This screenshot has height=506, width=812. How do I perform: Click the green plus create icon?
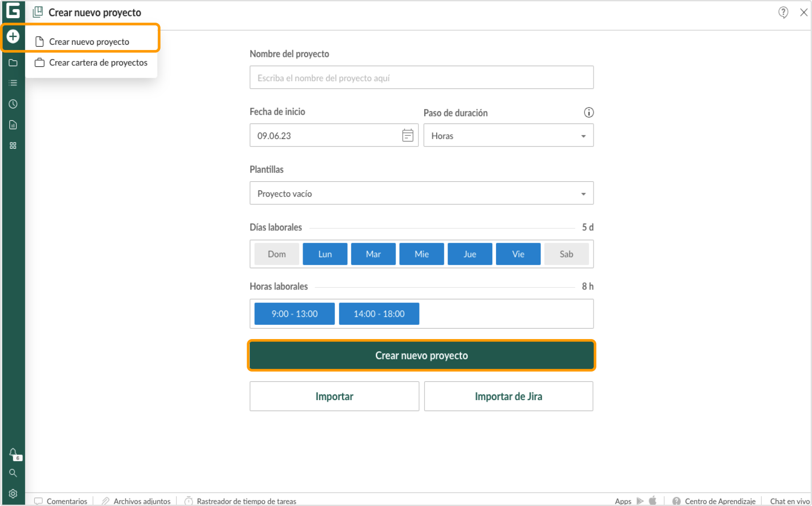click(13, 36)
